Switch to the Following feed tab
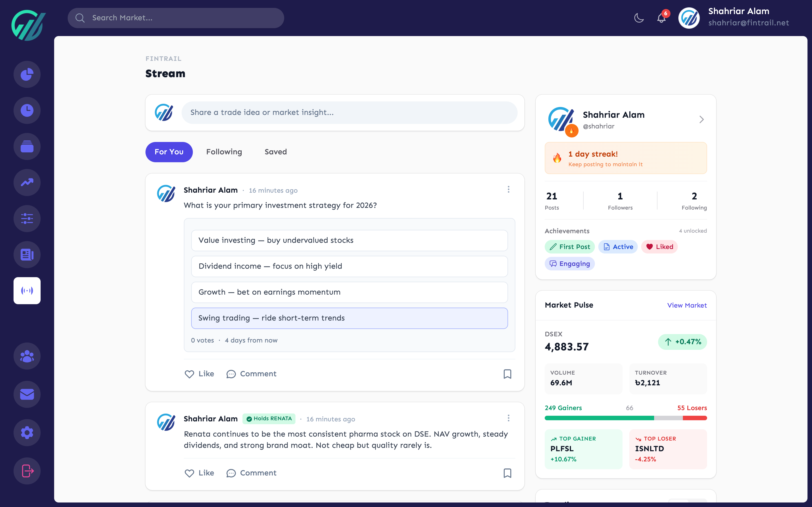The width and height of the screenshot is (812, 507). pos(224,152)
